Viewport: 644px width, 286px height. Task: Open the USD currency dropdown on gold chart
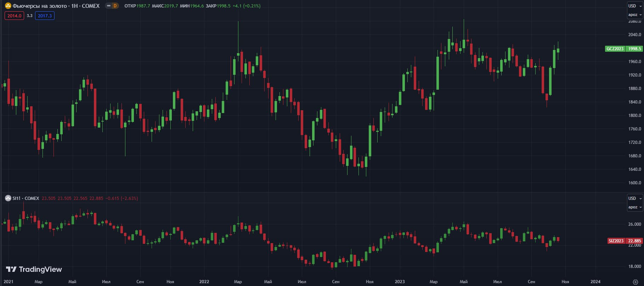(x=635, y=6)
